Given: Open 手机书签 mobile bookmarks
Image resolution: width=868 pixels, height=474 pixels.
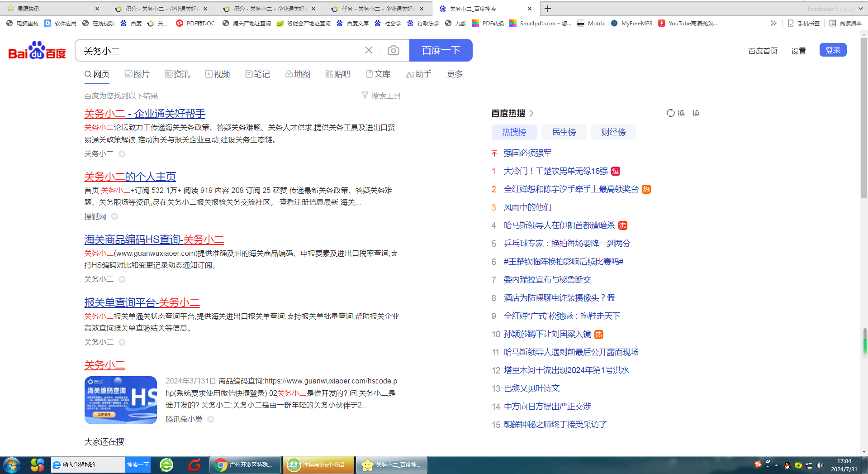Looking at the screenshot, I should coord(803,23).
